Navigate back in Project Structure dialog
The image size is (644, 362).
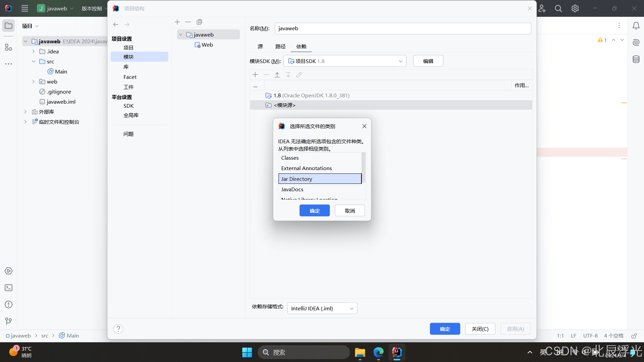point(116,24)
